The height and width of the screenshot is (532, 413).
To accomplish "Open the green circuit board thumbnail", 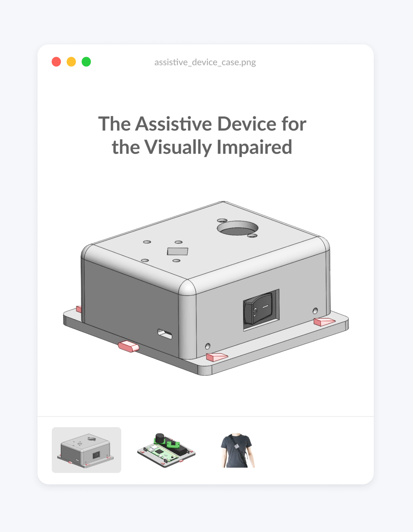I will pos(166,450).
